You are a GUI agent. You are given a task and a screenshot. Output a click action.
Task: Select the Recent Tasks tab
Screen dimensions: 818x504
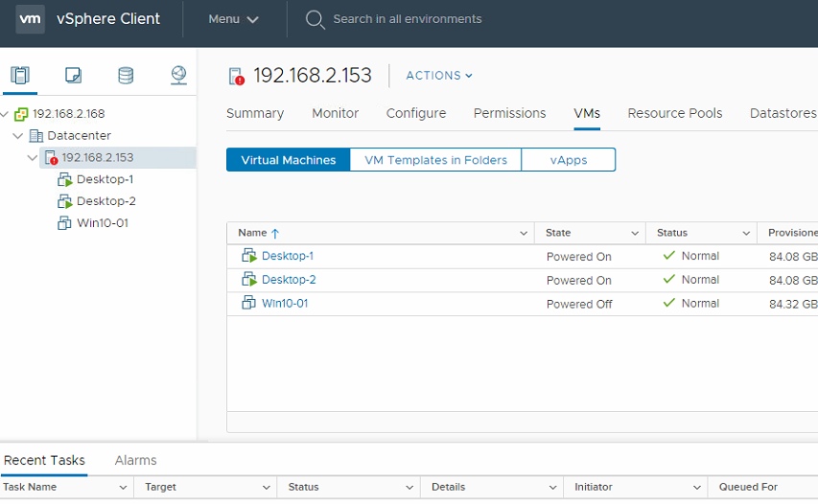pos(44,461)
